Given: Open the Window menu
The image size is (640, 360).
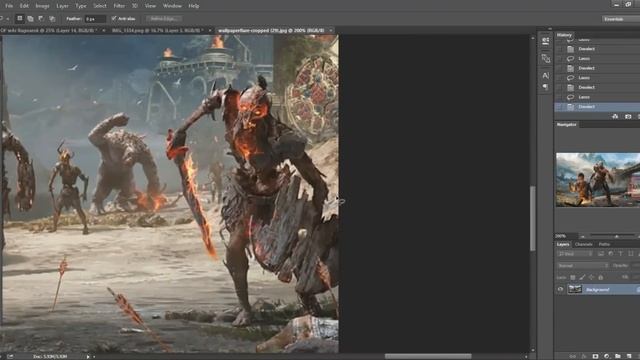Looking at the screenshot, I should (x=172, y=6).
